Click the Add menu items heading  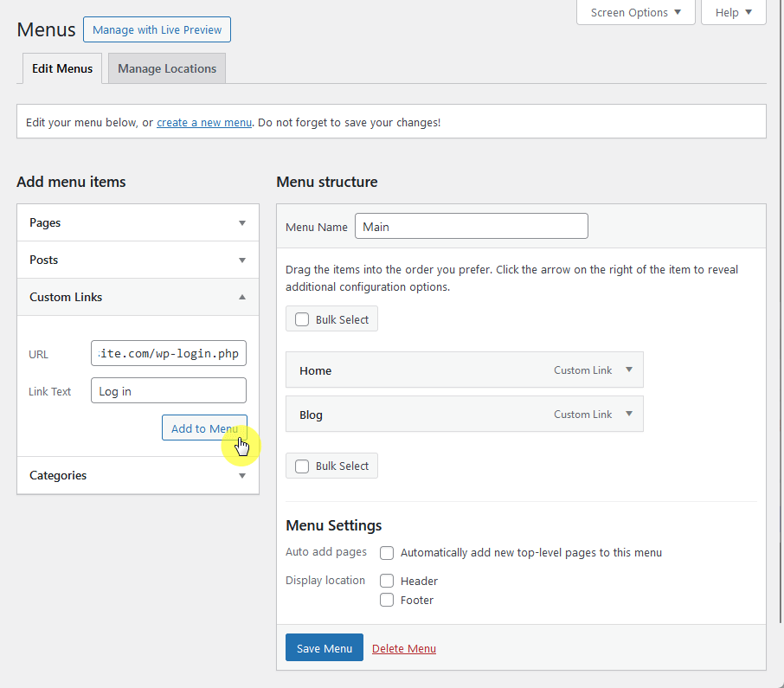[71, 182]
